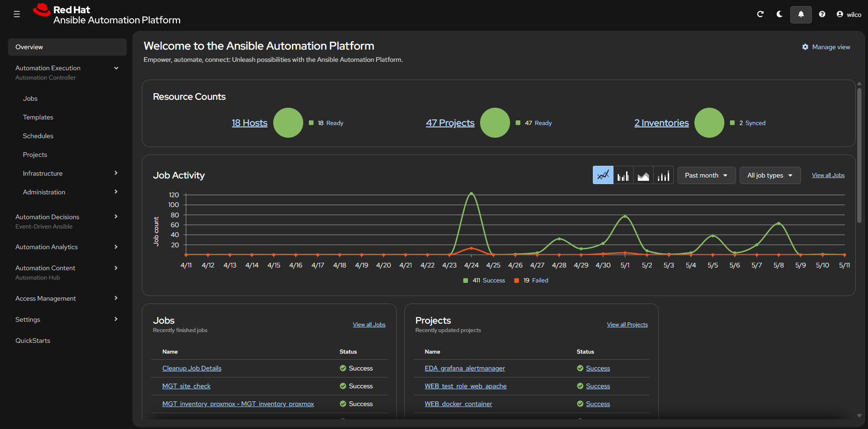Click Success status link for WEB_test_role_web_apache
868x429 pixels.
pos(598,386)
